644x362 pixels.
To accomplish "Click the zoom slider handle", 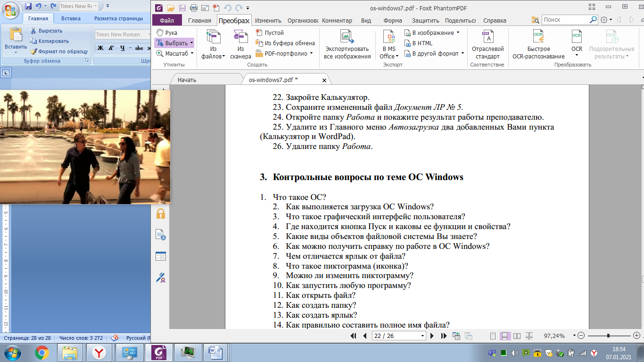I will 608,336.
